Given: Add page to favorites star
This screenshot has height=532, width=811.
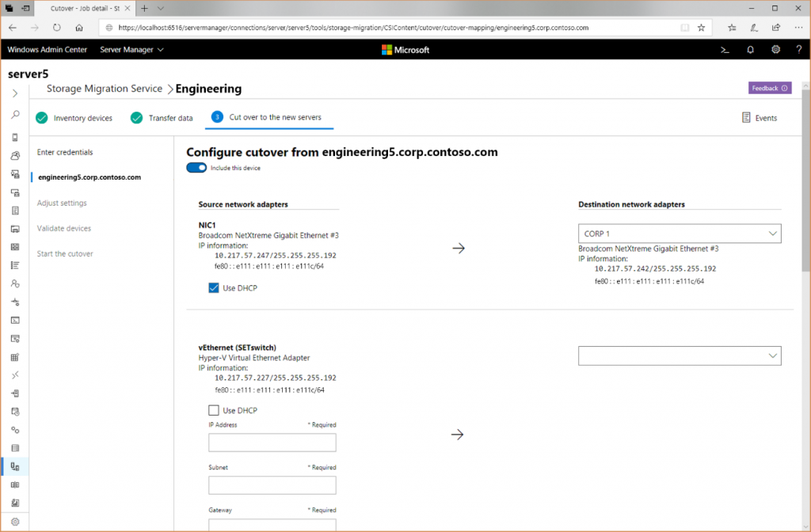Looking at the screenshot, I should (x=701, y=28).
